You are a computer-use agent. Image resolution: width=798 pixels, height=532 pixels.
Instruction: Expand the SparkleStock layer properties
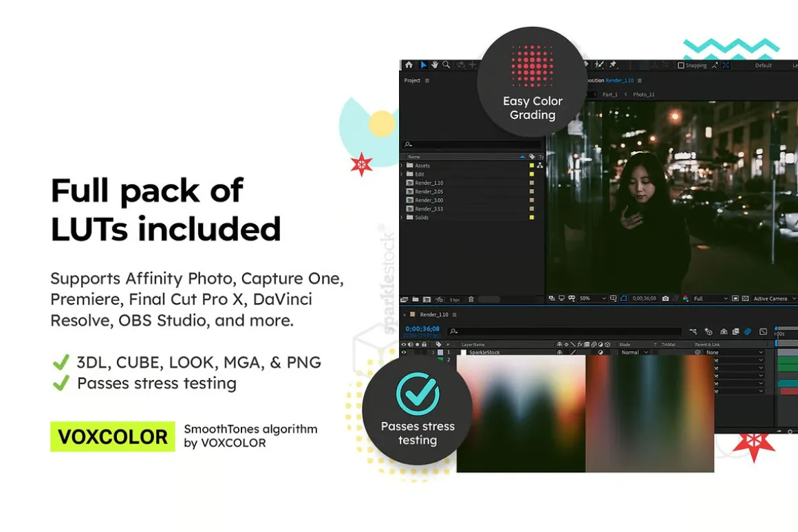tap(433, 352)
